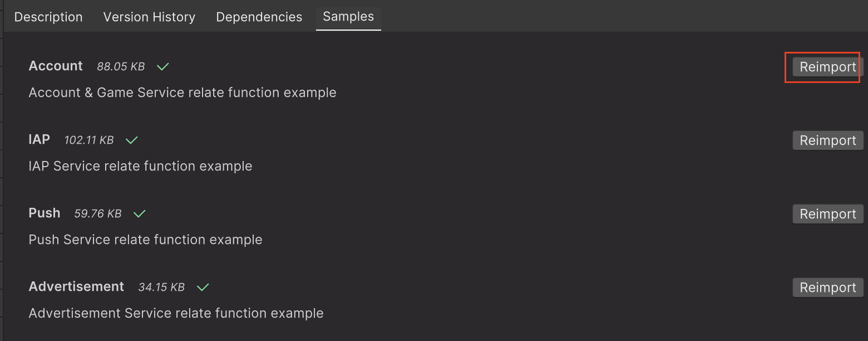This screenshot has height=341, width=868.
Task: Click the Push Service description text
Action: pyautogui.click(x=145, y=240)
